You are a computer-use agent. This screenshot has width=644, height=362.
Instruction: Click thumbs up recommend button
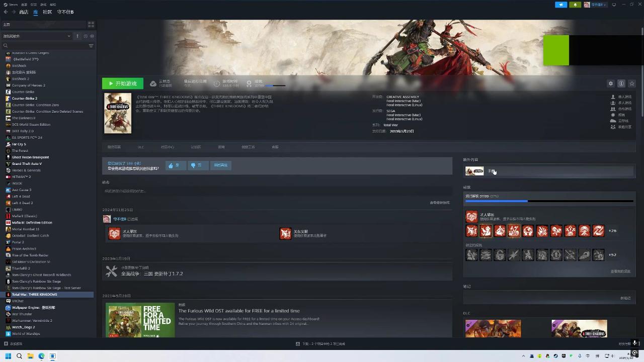coord(176,165)
